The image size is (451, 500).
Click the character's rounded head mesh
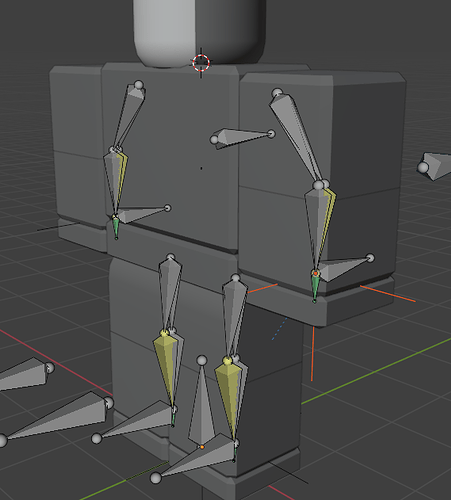[199, 32]
